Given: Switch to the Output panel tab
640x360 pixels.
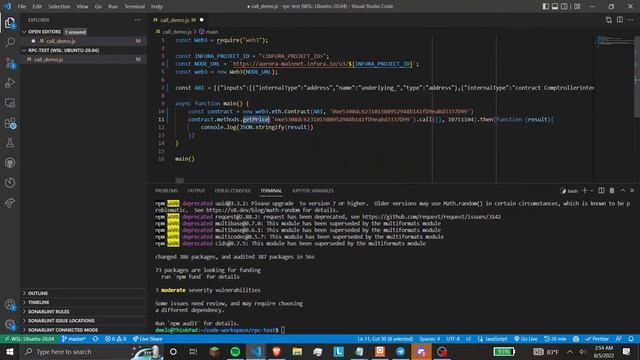Looking at the screenshot, I should pyautogui.click(x=196, y=191).
